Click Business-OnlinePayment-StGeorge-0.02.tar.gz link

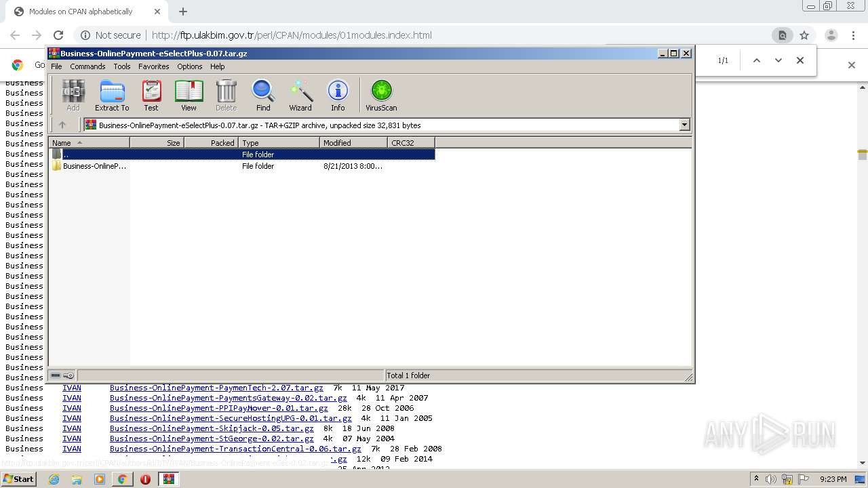[x=212, y=439]
